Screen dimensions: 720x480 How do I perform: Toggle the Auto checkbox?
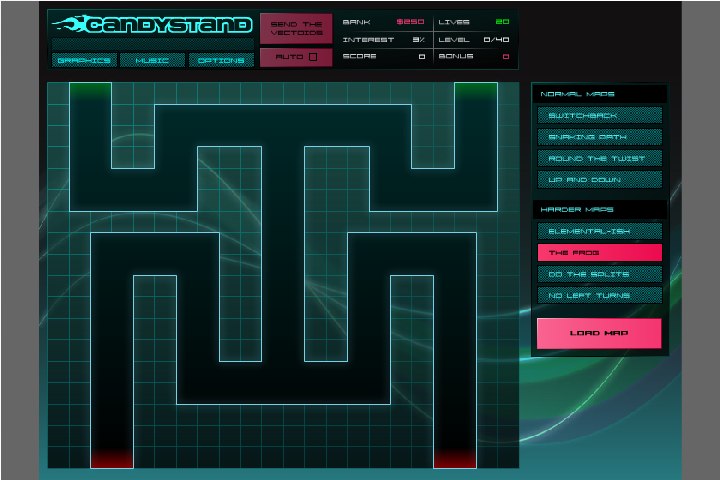tap(313, 57)
